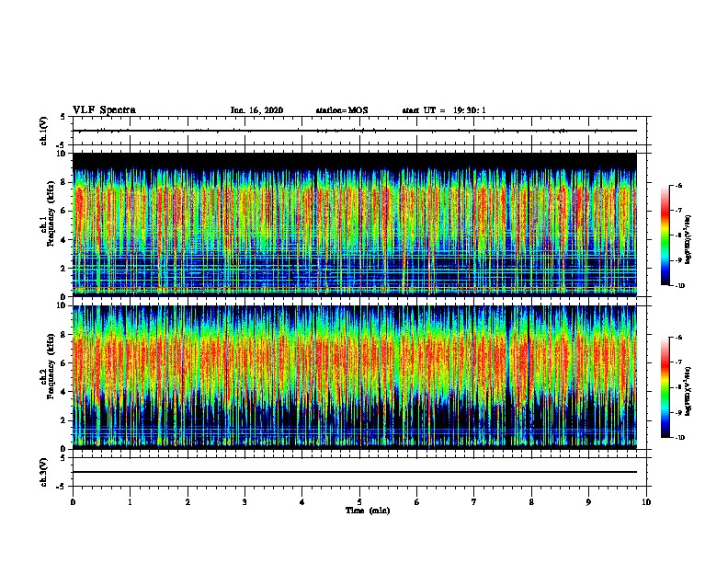
Task: Click the "station=MOS" header label
Action: [342, 110]
